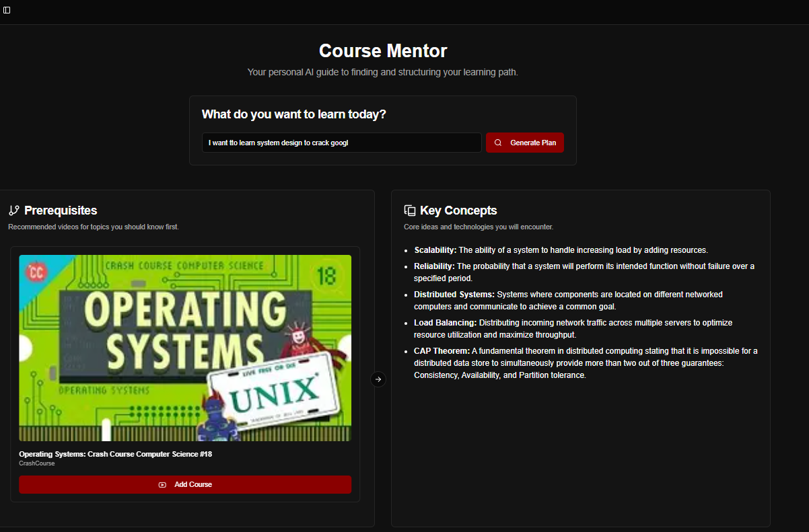Click the Prerequisites branch icon
The height and width of the screenshot is (532, 809).
click(14, 211)
